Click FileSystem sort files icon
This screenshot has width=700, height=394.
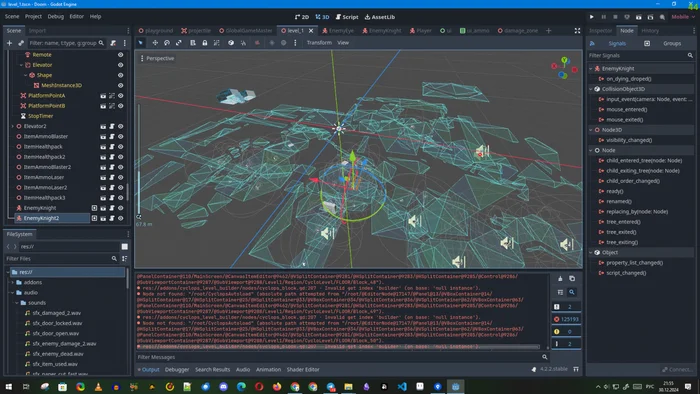pyautogui.click(x=125, y=259)
